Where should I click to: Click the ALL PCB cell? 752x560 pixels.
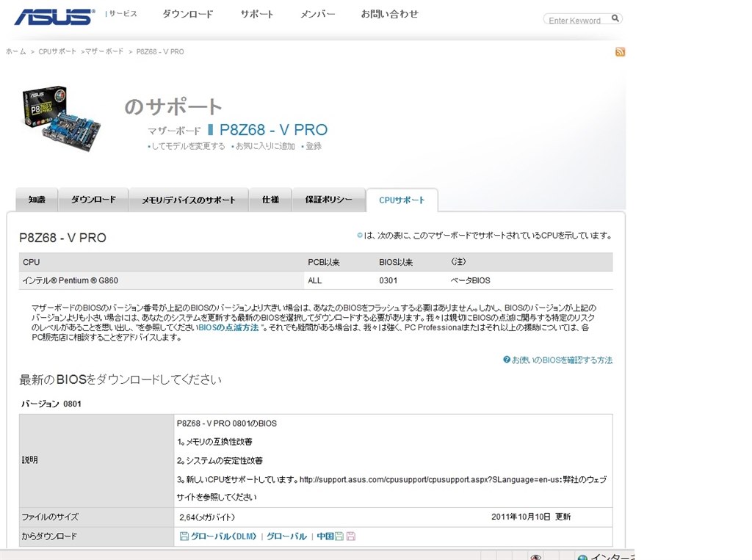click(x=314, y=280)
